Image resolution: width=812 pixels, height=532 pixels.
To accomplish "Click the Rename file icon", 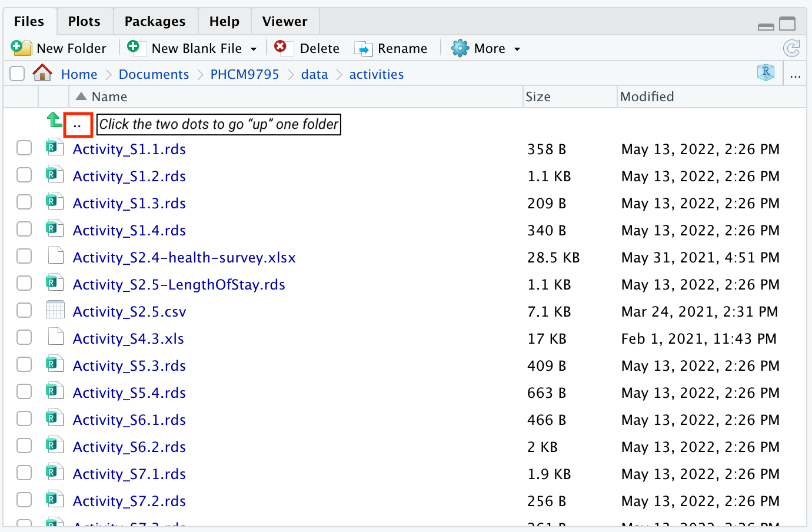I will (x=364, y=49).
